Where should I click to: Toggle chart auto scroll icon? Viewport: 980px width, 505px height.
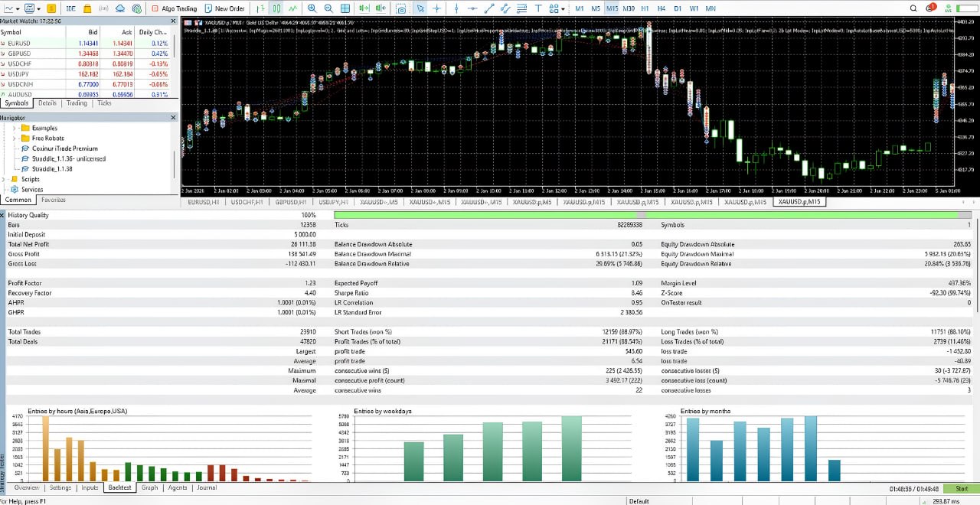point(364,8)
